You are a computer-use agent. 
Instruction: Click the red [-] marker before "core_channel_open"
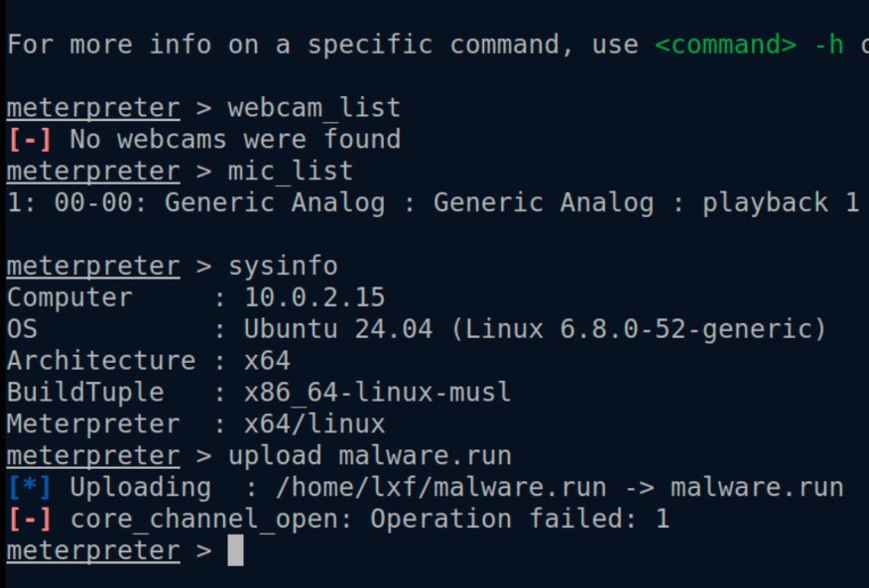[x=30, y=519]
